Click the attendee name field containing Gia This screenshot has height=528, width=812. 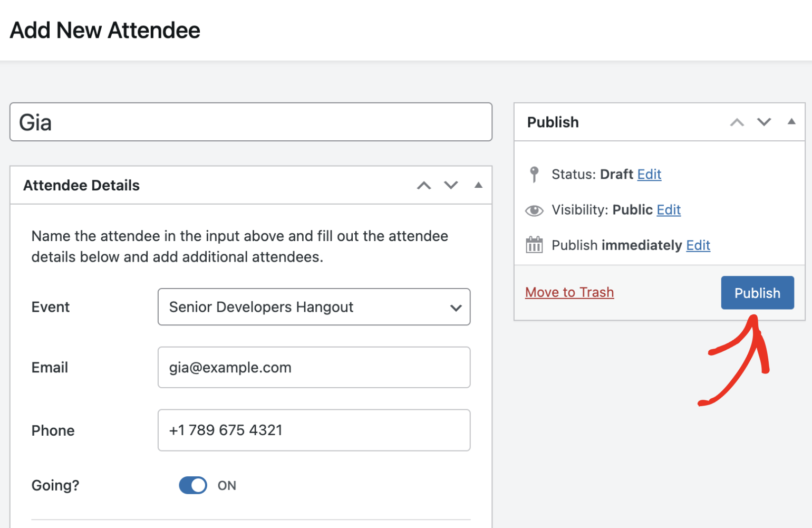pyautogui.click(x=251, y=122)
